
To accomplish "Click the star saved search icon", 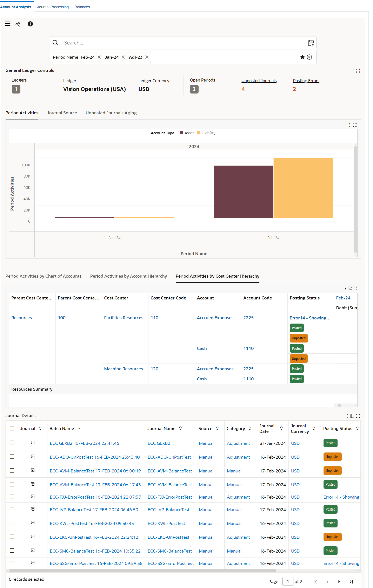I will [302, 57].
